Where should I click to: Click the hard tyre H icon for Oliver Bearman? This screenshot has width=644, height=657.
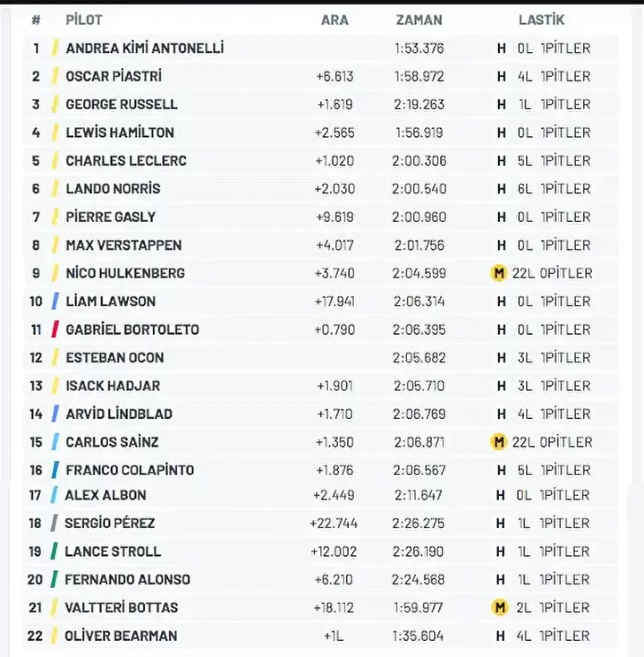500,636
